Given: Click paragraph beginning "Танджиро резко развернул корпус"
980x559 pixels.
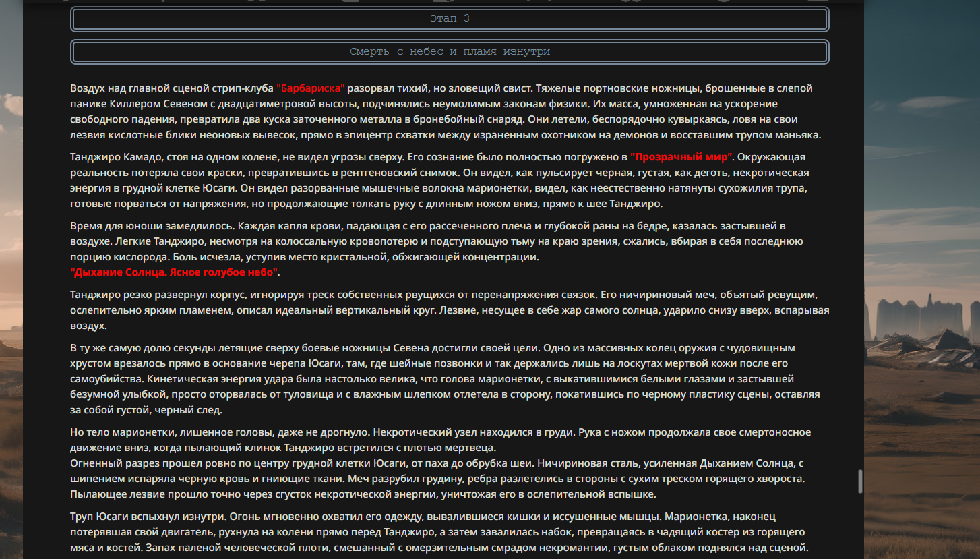Looking at the screenshot, I should (x=450, y=310).
